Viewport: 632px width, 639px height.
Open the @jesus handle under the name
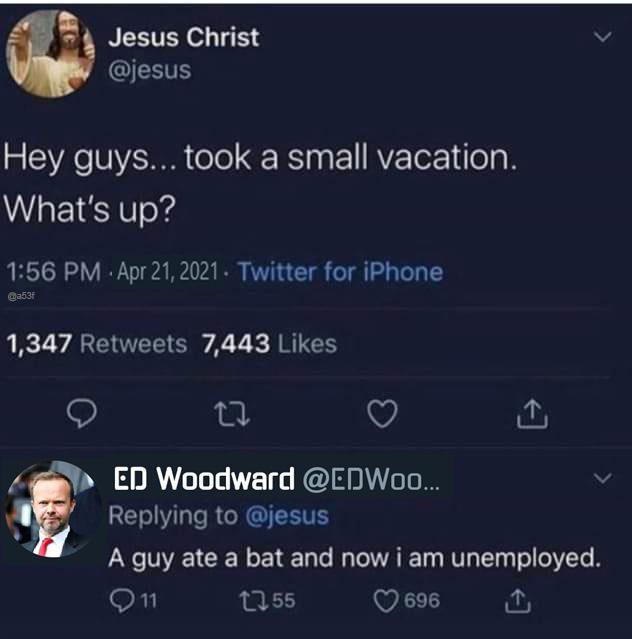[x=150, y=70]
